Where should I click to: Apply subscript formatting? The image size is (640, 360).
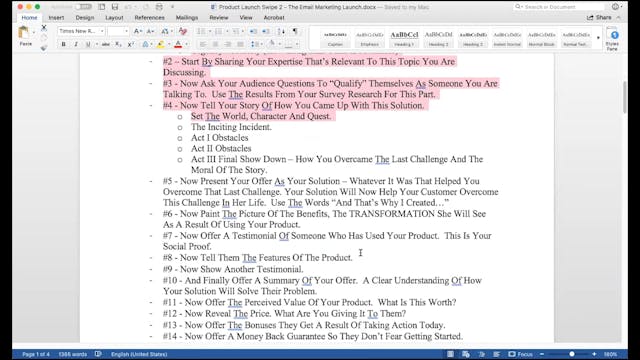[x=118, y=44]
